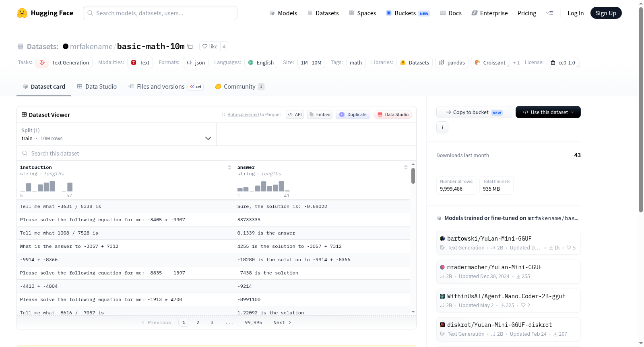The width and height of the screenshot is (644, 347).
Task: Click the instruction lengths histogram
Action: tap(46, 186)
